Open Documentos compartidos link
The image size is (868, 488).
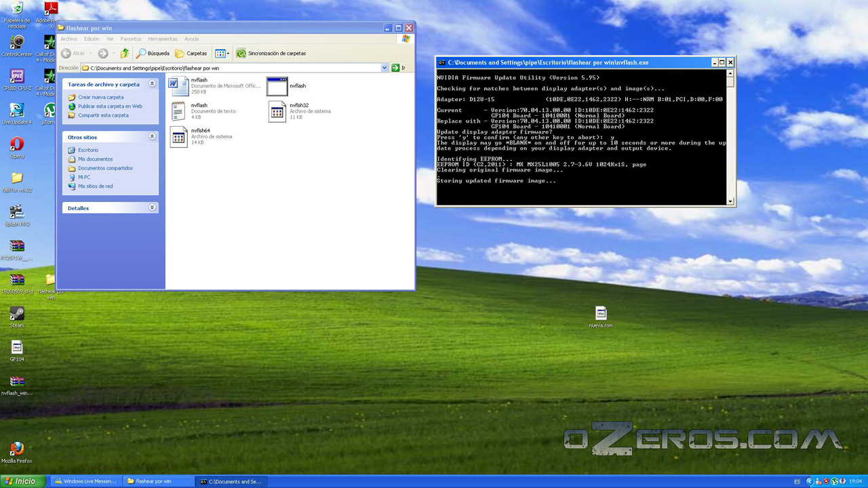pos(105,168)
